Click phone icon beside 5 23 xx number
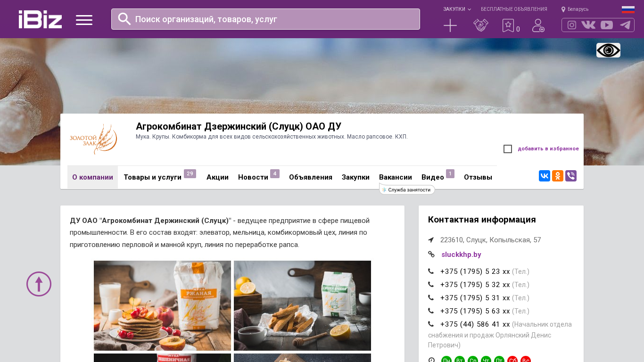644x362 pixels. click(x=431, y=271)
